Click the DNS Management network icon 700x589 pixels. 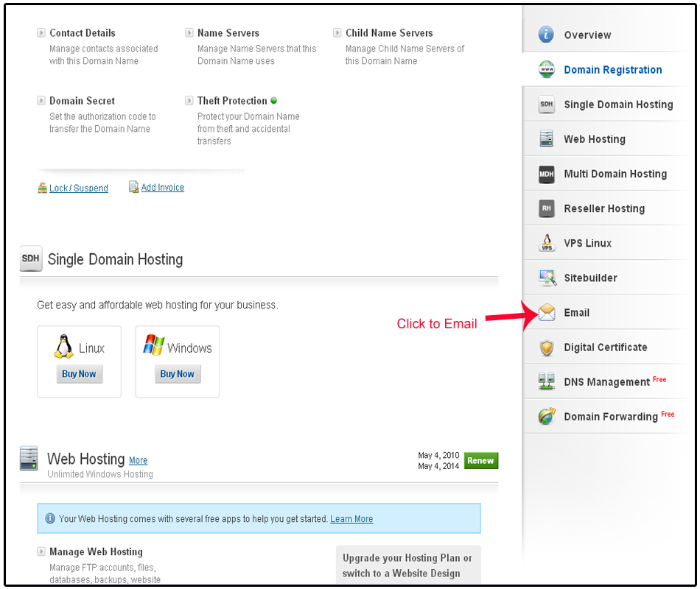546,382
